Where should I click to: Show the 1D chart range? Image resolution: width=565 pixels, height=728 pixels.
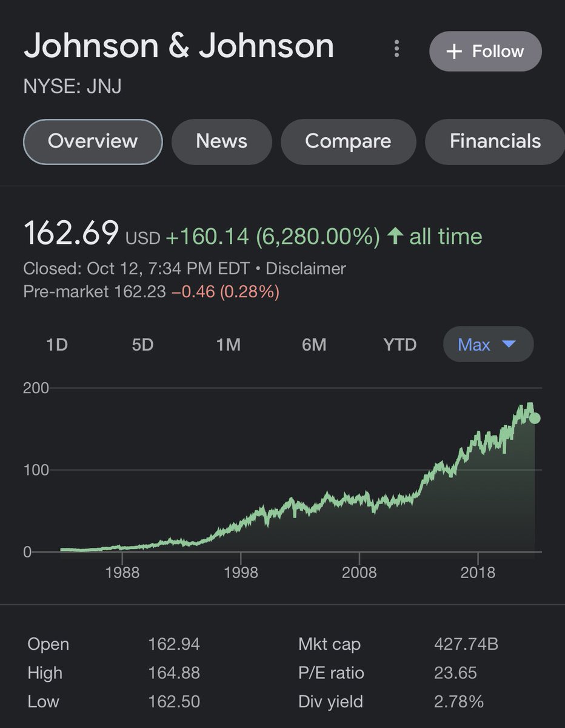[x=56, y=345]
